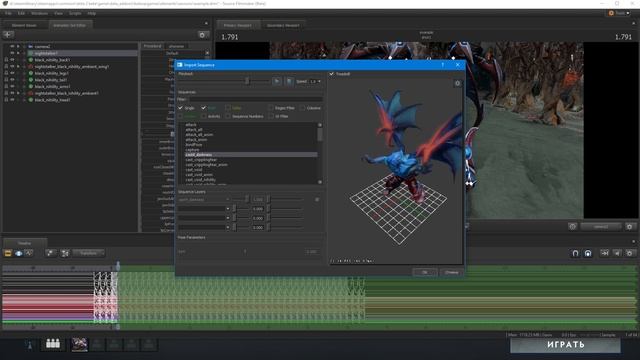Open the camera2 selector below viewport
Viewport: 640px width, 360px height.
pos(601,227)
